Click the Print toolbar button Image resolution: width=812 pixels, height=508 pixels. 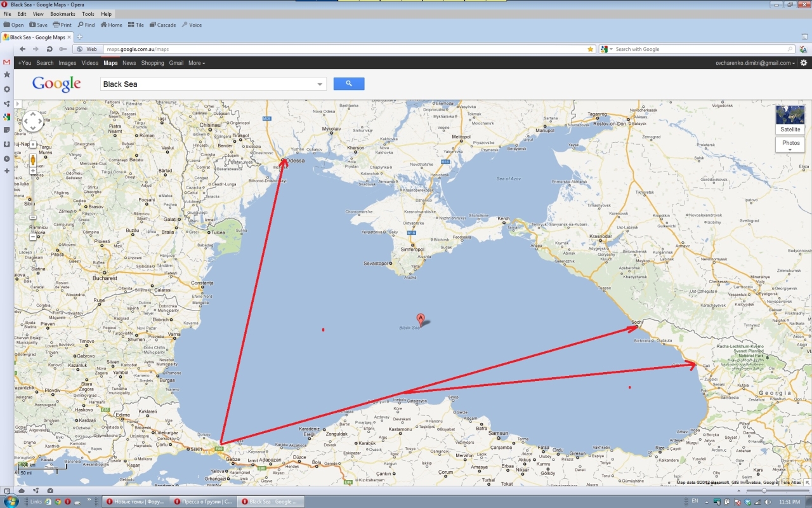tap(62, 25)
